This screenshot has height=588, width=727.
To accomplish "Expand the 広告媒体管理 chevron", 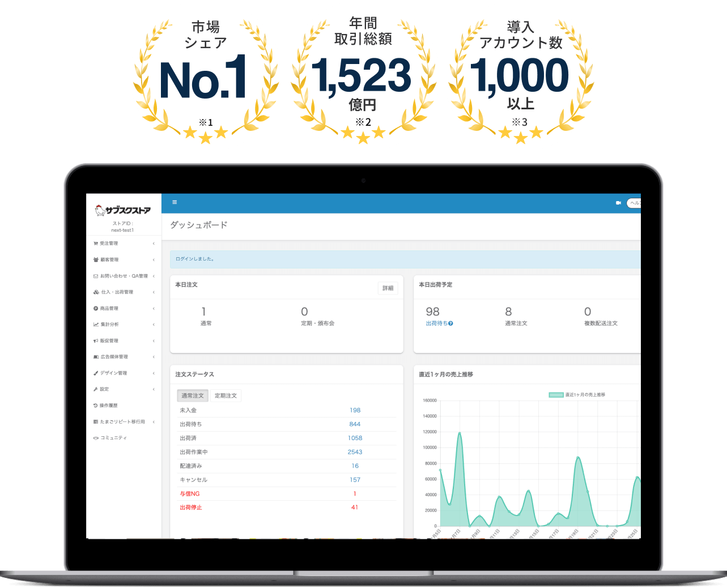I will (x=154, y=357).
